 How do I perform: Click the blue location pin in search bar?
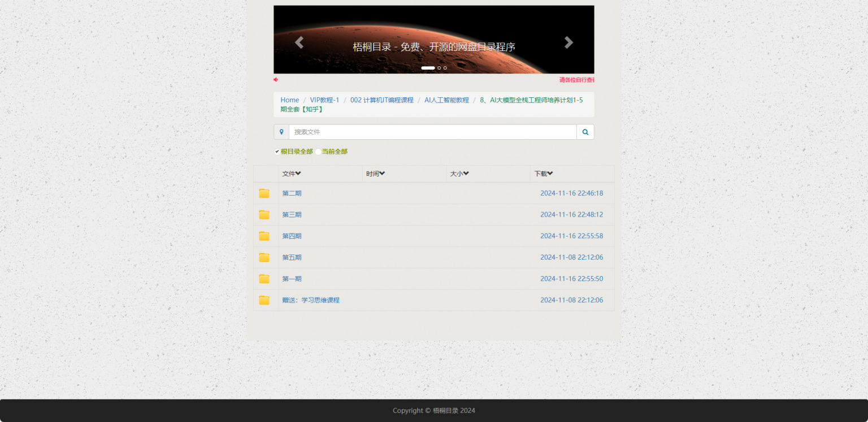point(282,131)
